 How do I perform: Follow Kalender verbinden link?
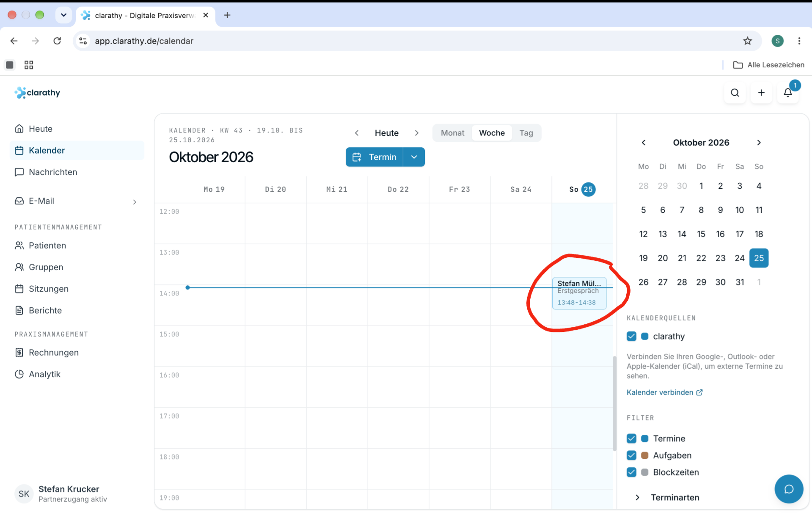[664, 392]
